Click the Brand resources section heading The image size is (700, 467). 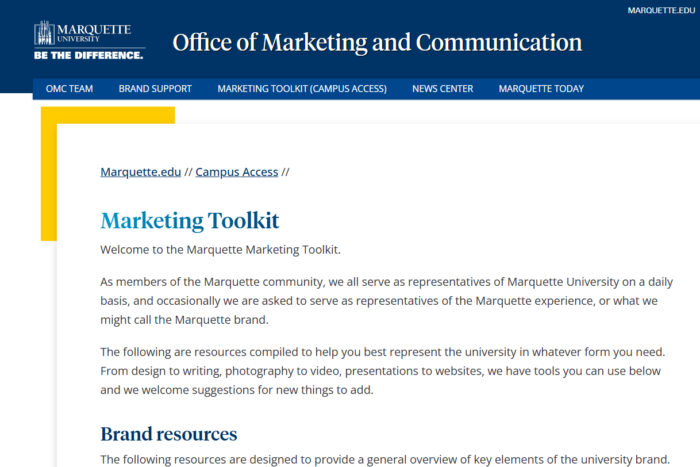pyautogui.click(x=168, y=434)
